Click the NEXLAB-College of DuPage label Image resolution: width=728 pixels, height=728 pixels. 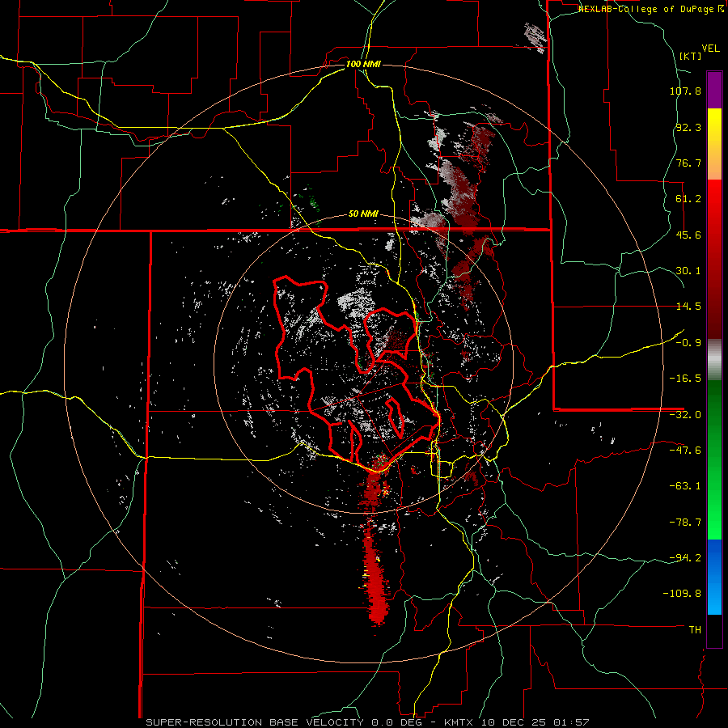pyautogui.click(x=650, y=9)
